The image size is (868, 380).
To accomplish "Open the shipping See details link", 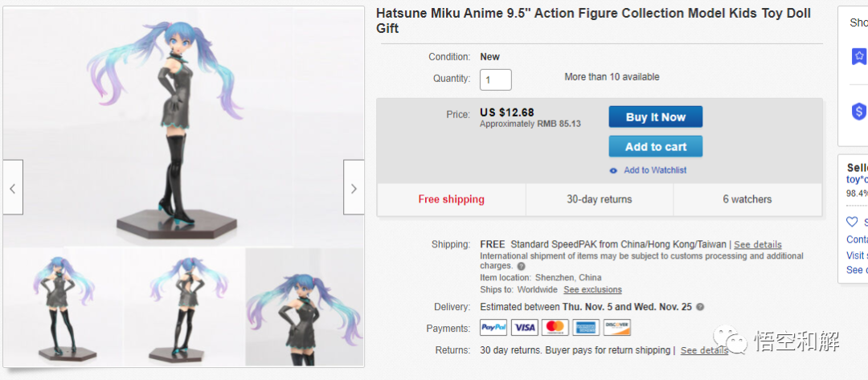I will 757,244.
